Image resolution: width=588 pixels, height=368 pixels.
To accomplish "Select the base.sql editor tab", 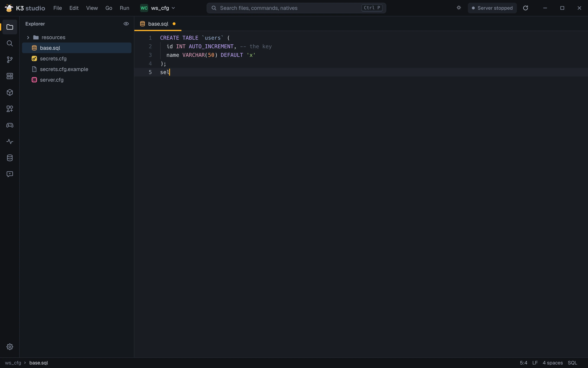I will pos(158,24).
